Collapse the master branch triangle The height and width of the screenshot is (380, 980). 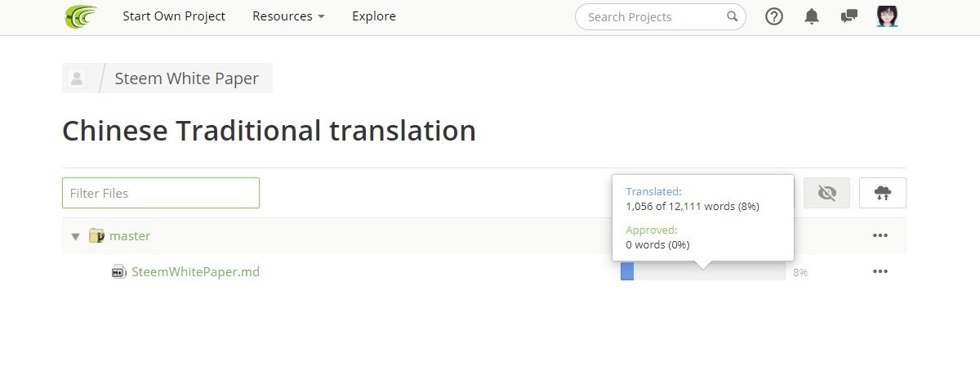pos(75,236)
